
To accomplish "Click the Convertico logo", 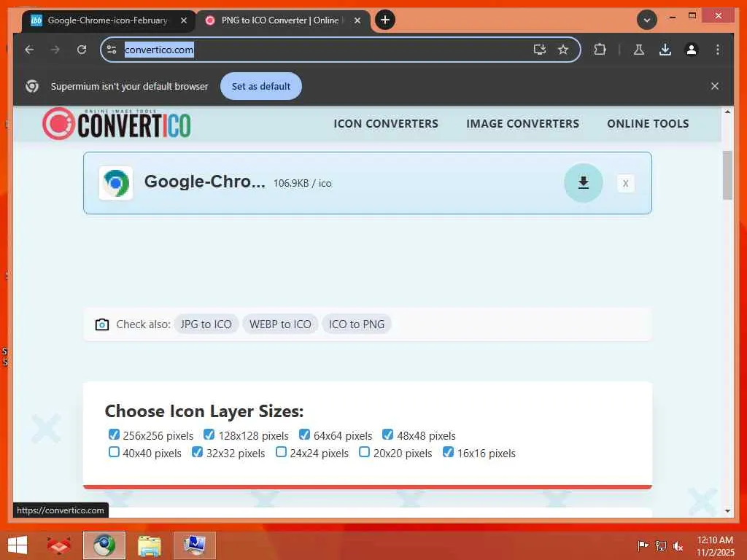I will (x=117, y=124).
